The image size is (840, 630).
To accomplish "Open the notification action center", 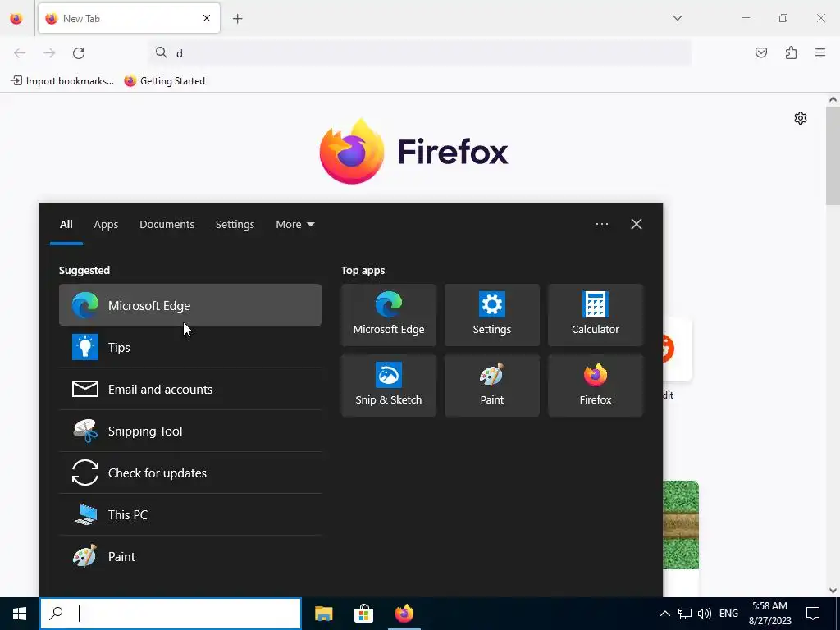I will pos(813,614).
